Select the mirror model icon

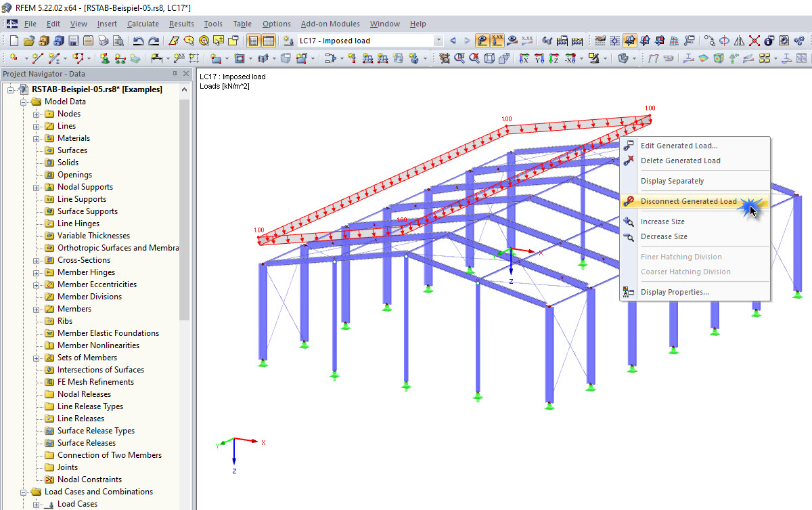pos(739,40)
